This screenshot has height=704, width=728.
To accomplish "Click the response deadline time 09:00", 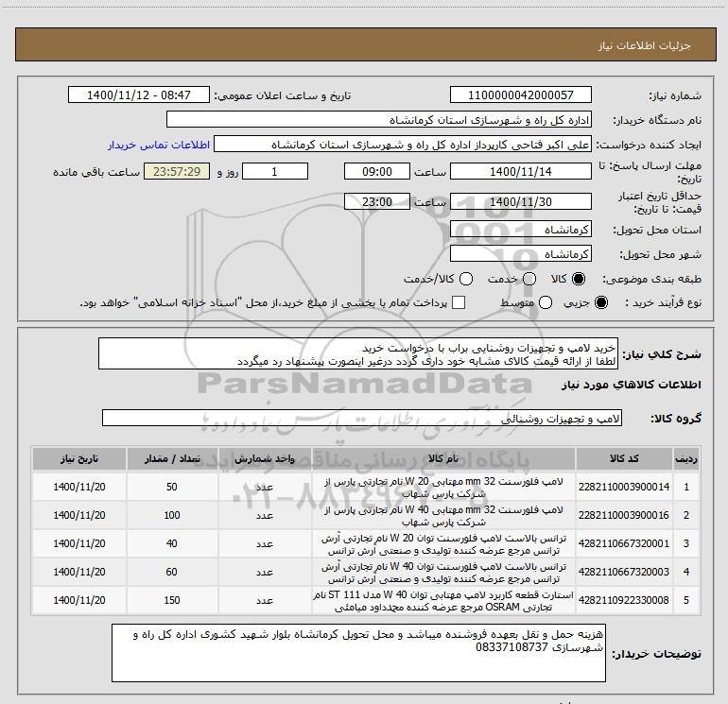I will click(x=377, y=171).
